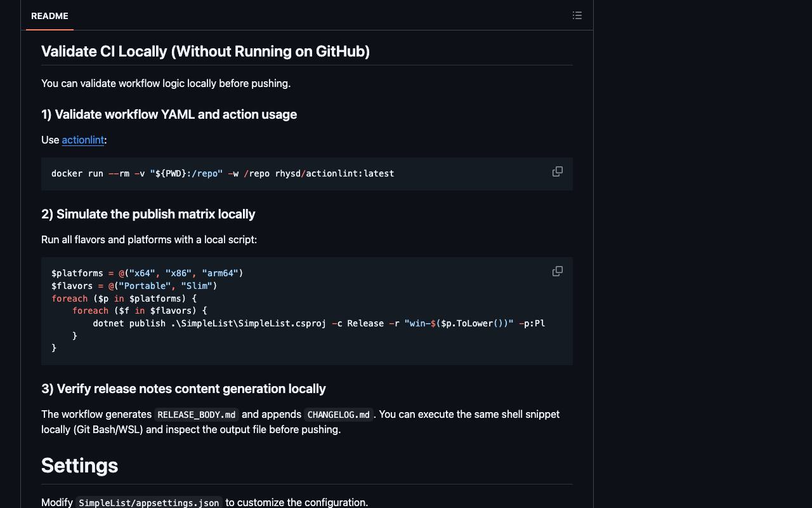Viewport: 812px width, 508px height.
Task: Click the 'foreach ($p in $platforms) {' line
Action: pyautogui.click(x=124, y=298)
